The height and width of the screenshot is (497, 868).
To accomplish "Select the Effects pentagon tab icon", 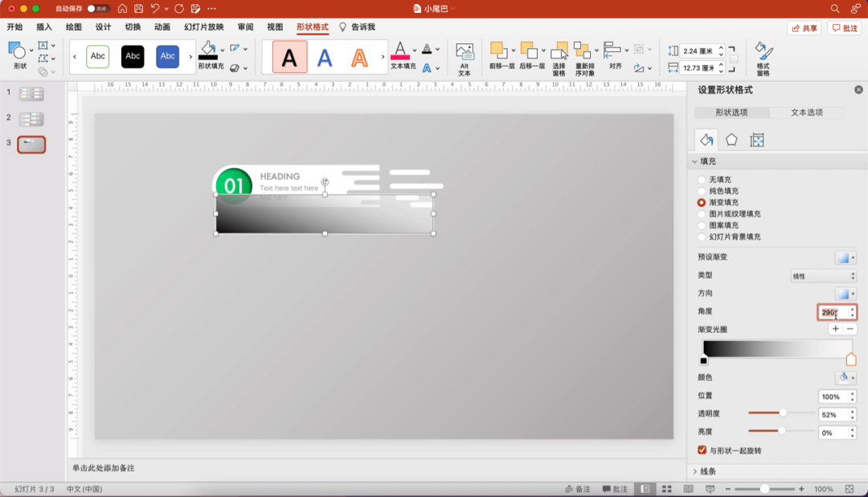I will [731, 140].
